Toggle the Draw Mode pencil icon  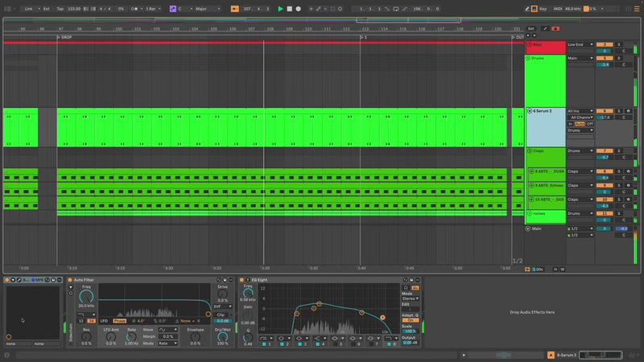526,9
